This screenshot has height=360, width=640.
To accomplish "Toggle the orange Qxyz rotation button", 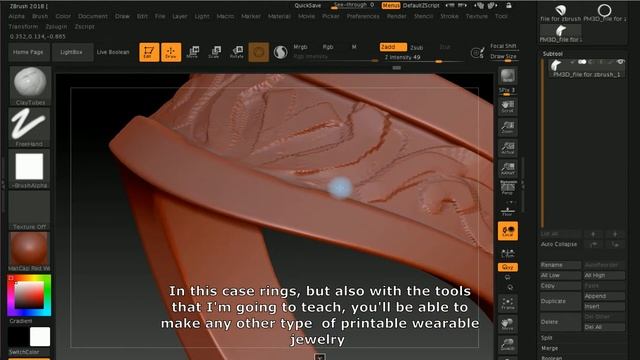I will 508,267.
